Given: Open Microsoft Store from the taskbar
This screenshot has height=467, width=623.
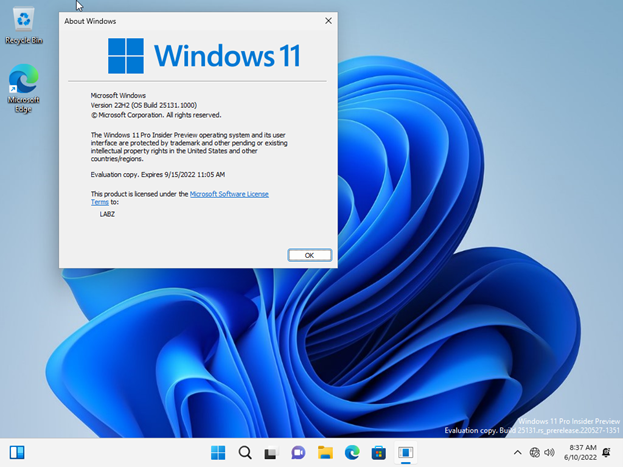Looking at the screenshot, I should (378, 452).
